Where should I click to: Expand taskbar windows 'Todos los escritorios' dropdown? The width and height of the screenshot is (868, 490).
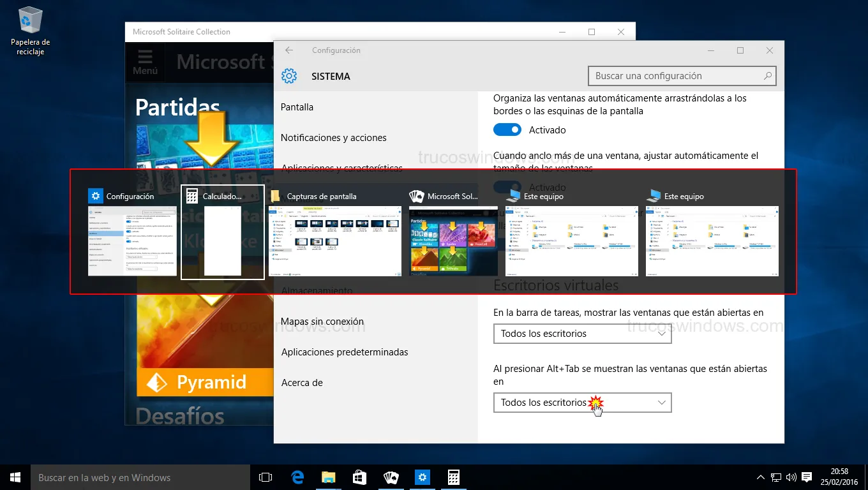tap(582, 334)
